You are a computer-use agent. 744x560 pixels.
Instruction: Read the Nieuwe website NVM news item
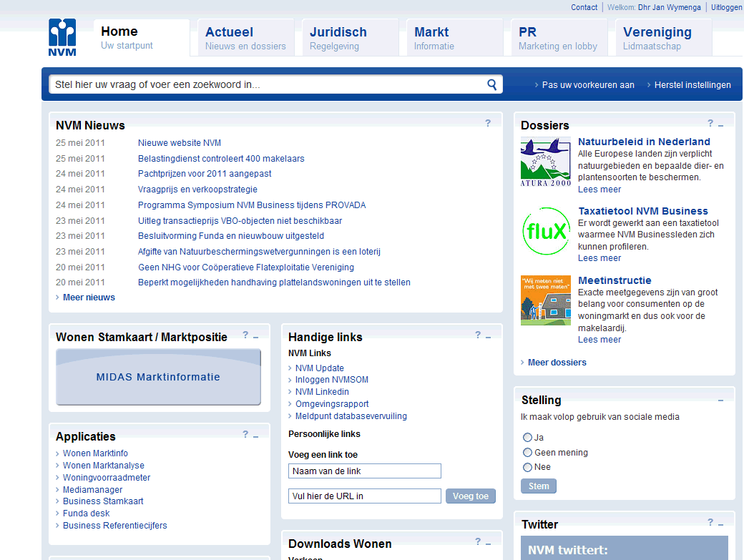coord(180,143)
